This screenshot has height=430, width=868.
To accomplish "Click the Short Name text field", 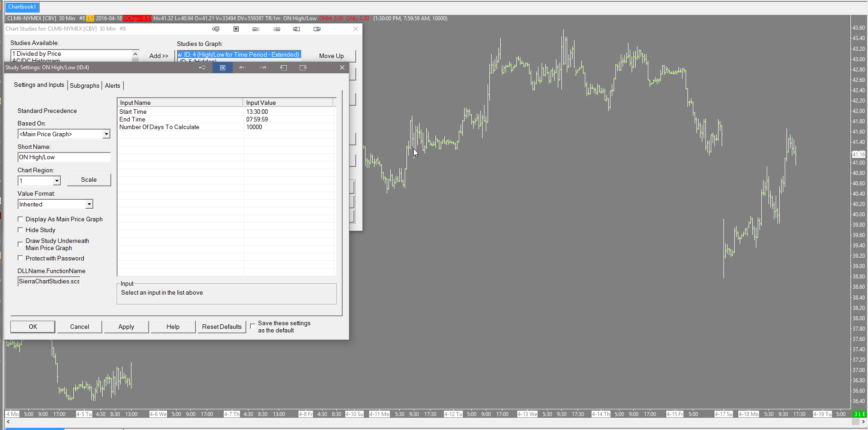I will tap(64, 157).
